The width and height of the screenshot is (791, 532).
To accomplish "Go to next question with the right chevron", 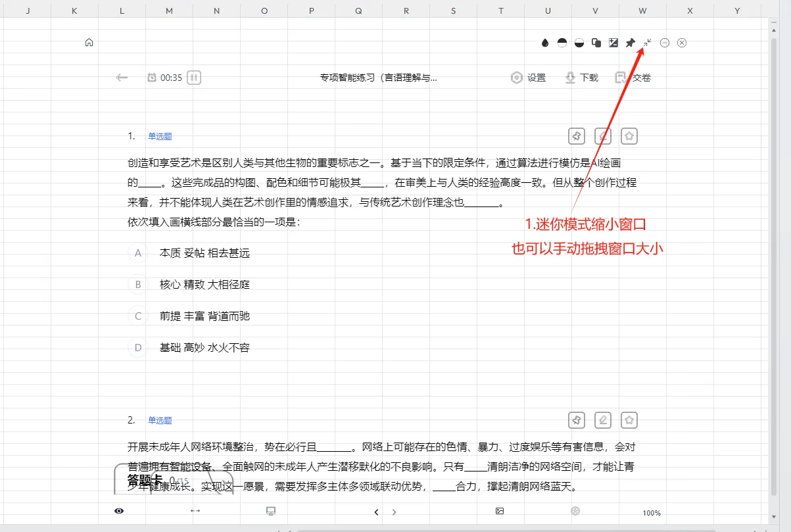I will pyautogui.click(x=395, y=511).
